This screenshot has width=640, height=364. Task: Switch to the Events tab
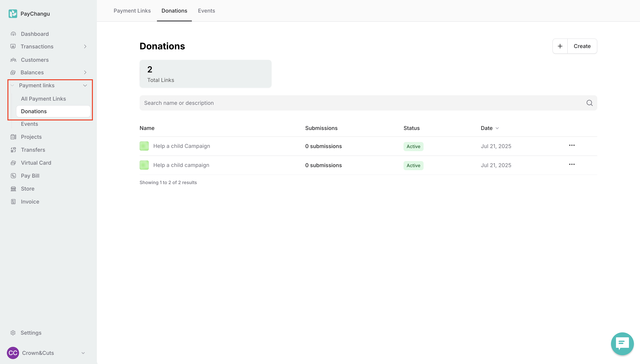[x=206, y=11]
